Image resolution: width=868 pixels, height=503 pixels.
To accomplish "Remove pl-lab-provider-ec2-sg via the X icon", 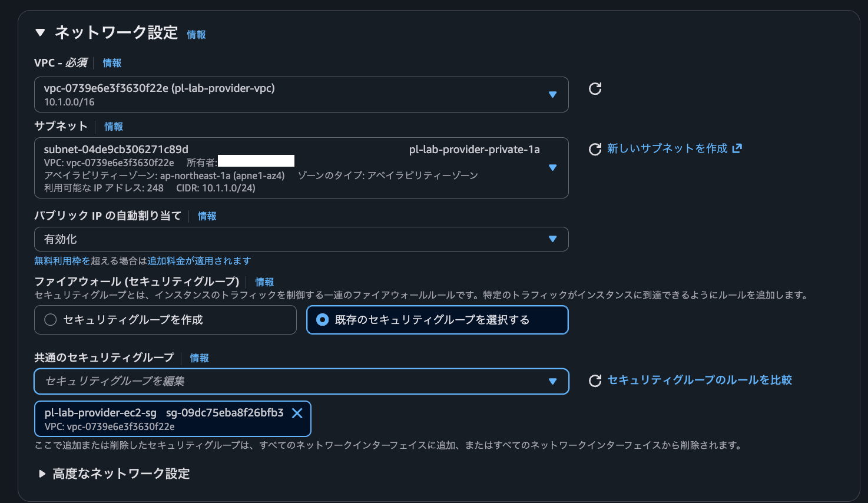I will [x=297, y=413].
